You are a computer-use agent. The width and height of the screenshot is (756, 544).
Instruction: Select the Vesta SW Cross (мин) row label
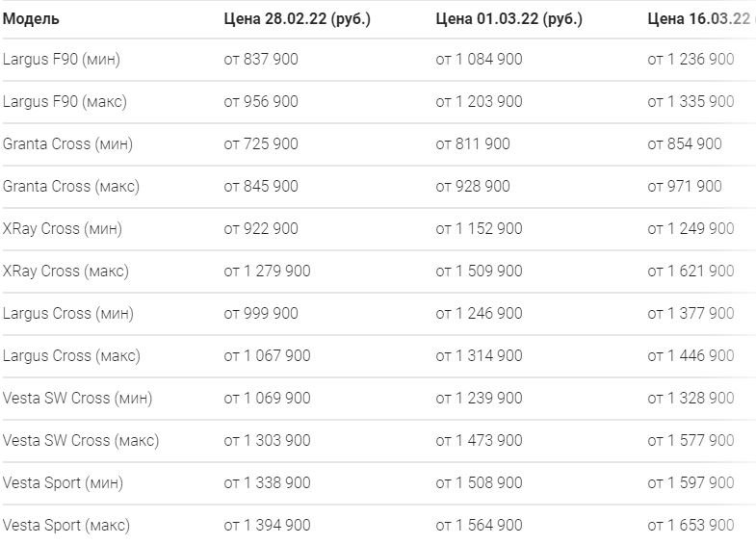point(77,399)
